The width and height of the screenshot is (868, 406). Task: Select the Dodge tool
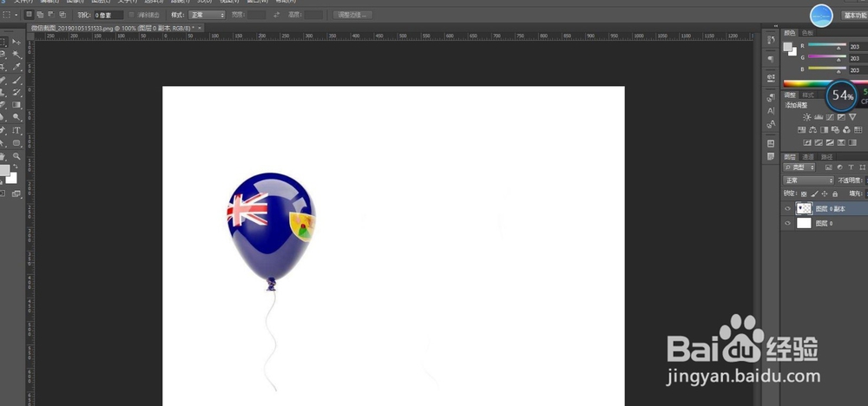click(x=16, y=117)
